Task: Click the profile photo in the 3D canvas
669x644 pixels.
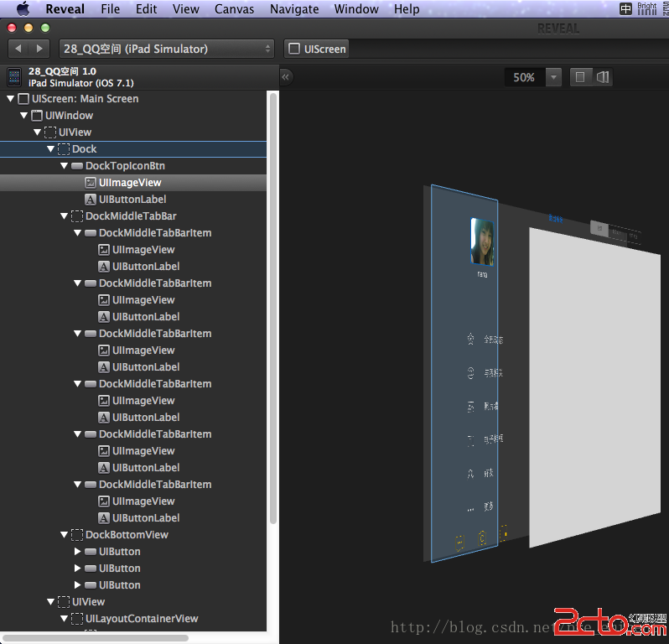Action: (x=482, y=241)
